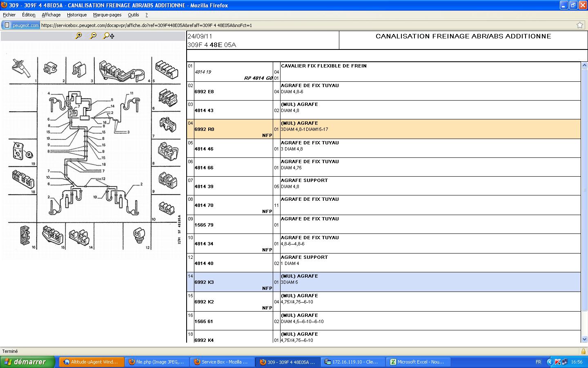Viewport: 588px width, 368px height.
Task: Click the FR language indicator in taskbar
Action: [538, 362]
